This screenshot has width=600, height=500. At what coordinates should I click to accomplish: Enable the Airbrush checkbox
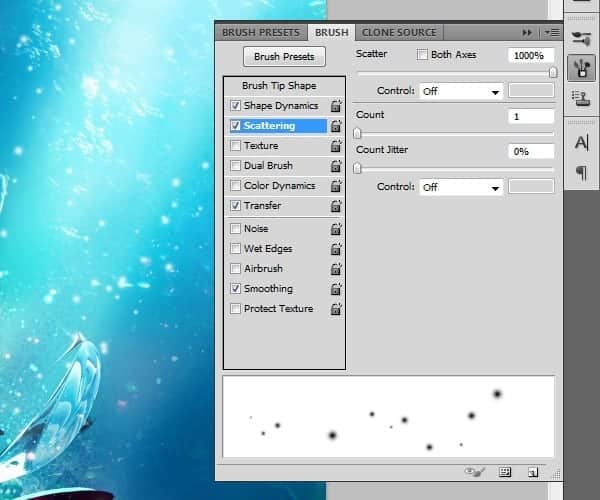pos(235,269)
